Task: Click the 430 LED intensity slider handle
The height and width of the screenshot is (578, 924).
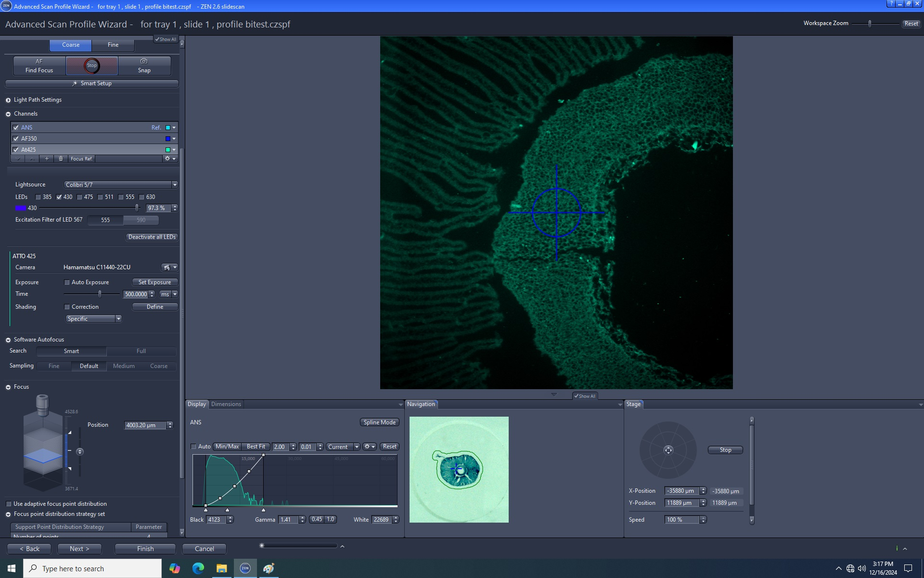Action: point(137,208)
